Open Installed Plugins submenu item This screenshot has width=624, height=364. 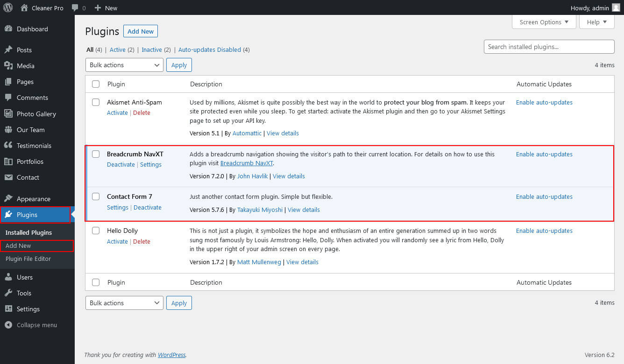28,232
